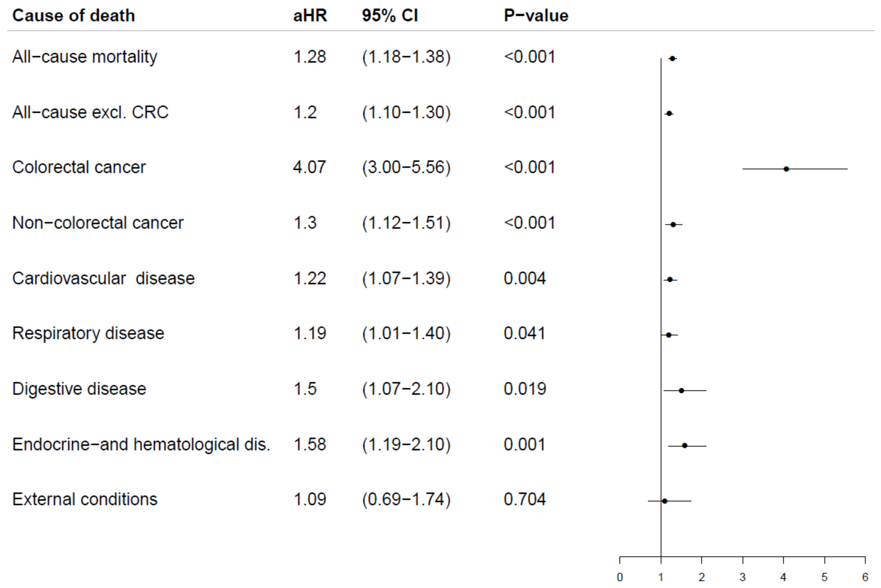The image size is (881, 588).
Task: Click the axis tick label 3
Action: pyautogui.click(x=742, y=577)
